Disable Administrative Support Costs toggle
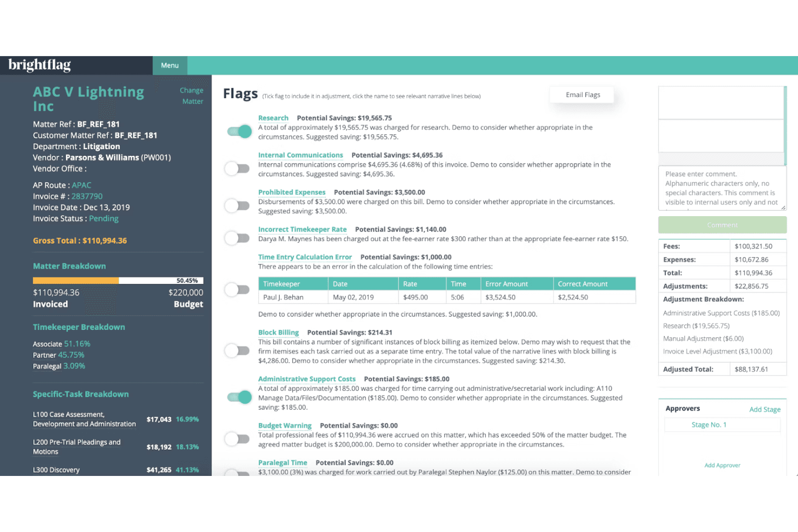This screenshot has height=532, width=798. pyautogui.click(x=239, y=397)
